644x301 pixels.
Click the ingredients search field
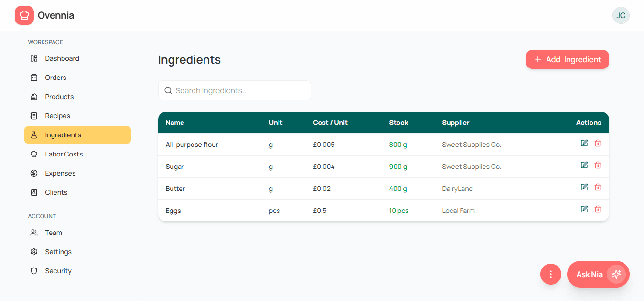(234, 90)
